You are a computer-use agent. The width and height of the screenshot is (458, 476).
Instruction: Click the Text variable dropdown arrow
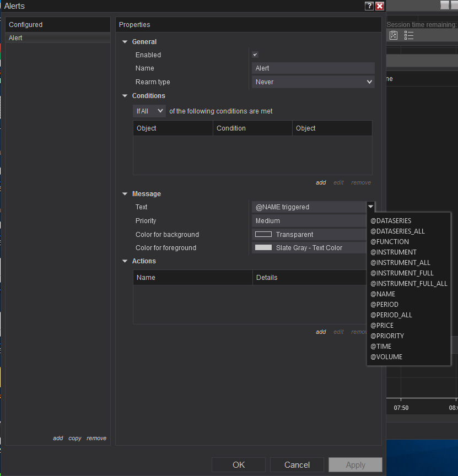pyautogui.click(x=370, y=207)
